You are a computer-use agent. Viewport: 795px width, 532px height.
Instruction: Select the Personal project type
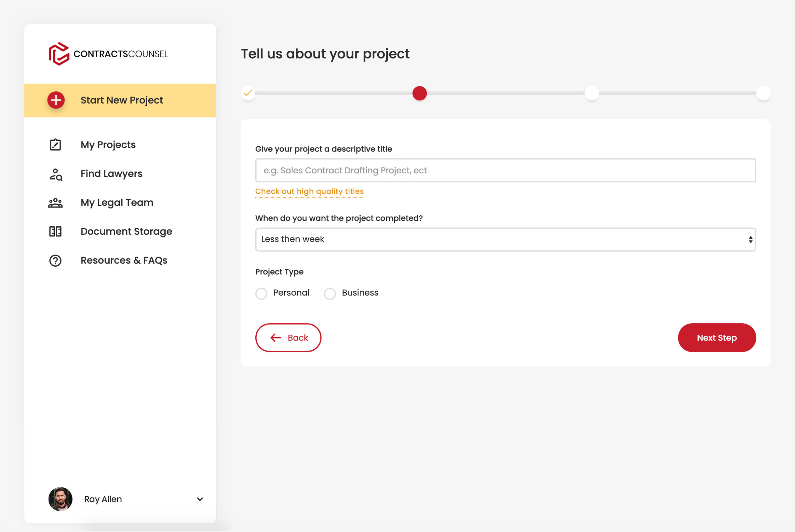(x=261, y=294)
